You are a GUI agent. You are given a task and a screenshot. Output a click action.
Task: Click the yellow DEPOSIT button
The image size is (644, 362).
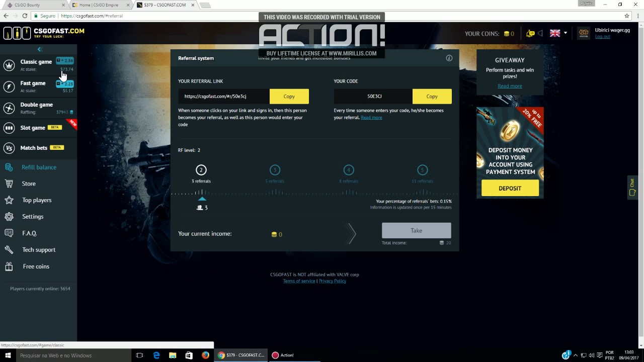point(510,189)
